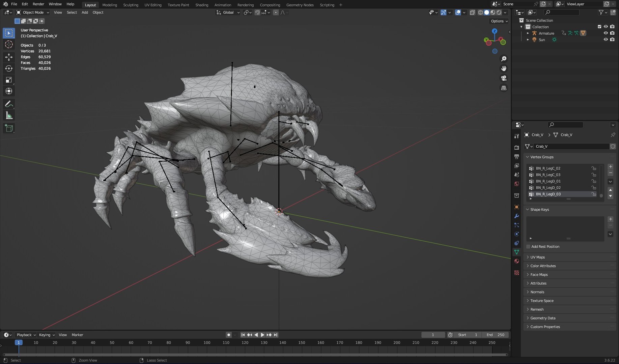Image resolution: width=619 pixels, height=364 pixels.
Task: Enable Add Rest Position checkbox
Action: click(528, 247)
